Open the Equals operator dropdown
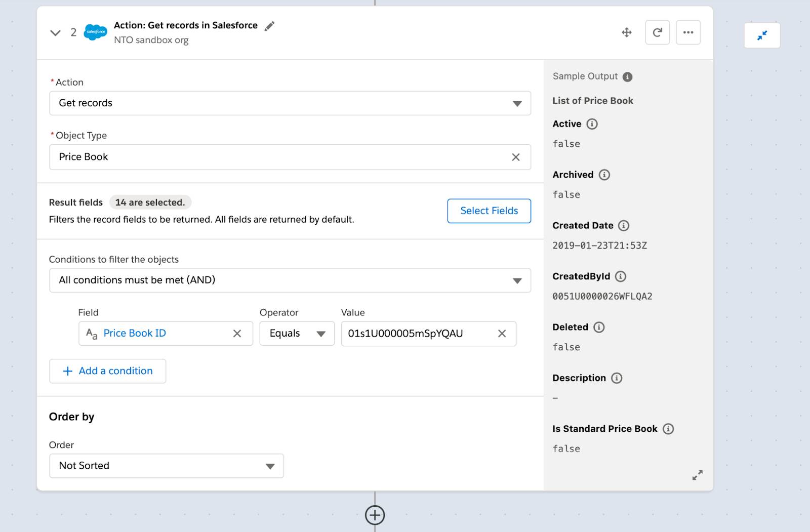810x532 pixels. tap(297, 334)
